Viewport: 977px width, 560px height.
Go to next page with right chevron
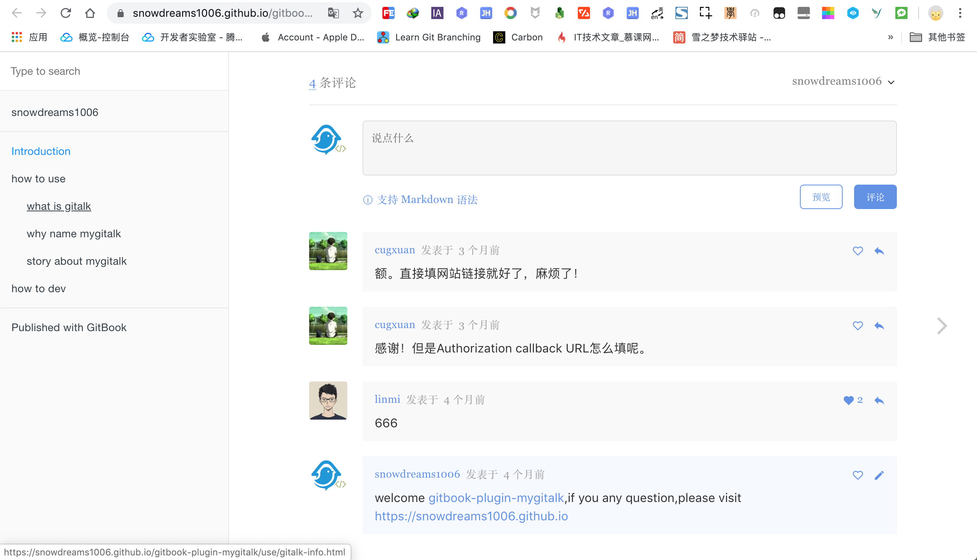[942, 326]
